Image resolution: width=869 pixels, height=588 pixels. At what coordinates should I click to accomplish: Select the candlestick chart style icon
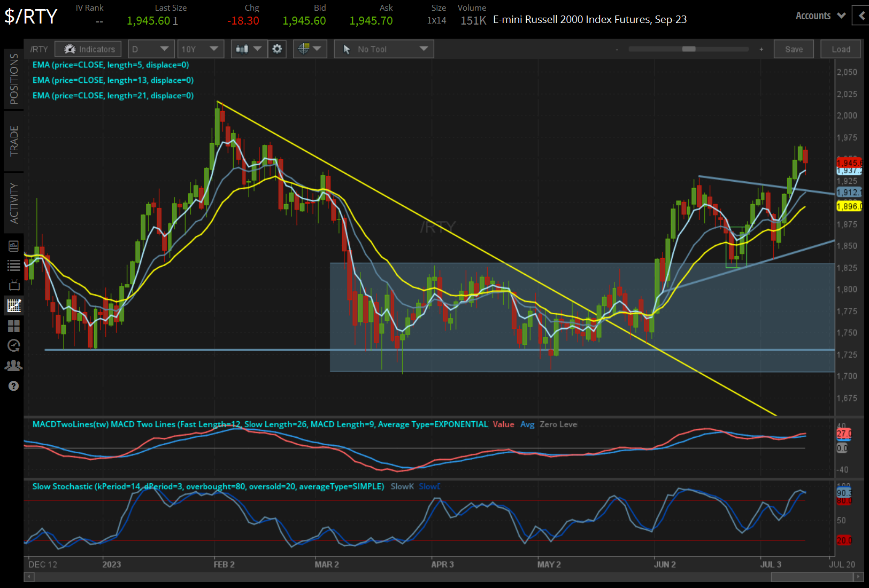(x=242, y=49)
